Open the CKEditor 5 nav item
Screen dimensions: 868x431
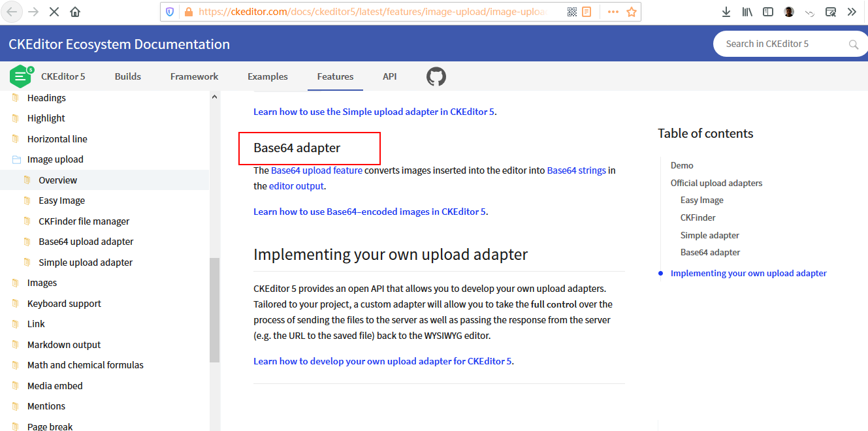[63, 76]
